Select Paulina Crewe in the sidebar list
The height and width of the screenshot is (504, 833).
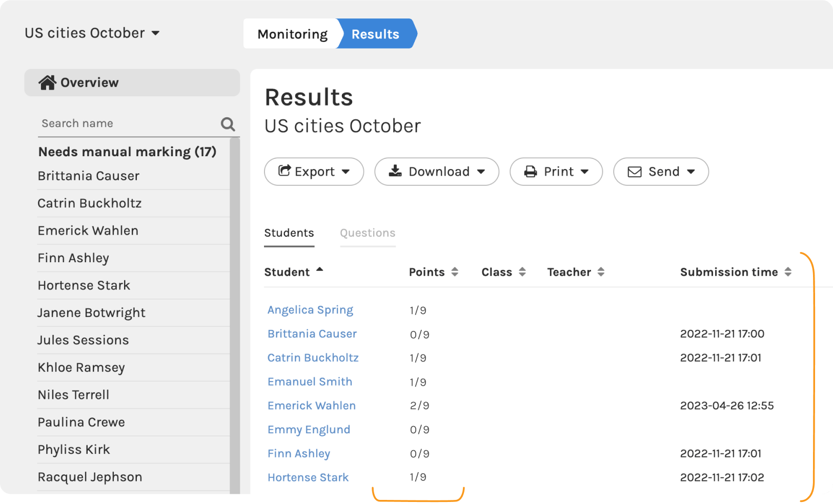(82, 422)
